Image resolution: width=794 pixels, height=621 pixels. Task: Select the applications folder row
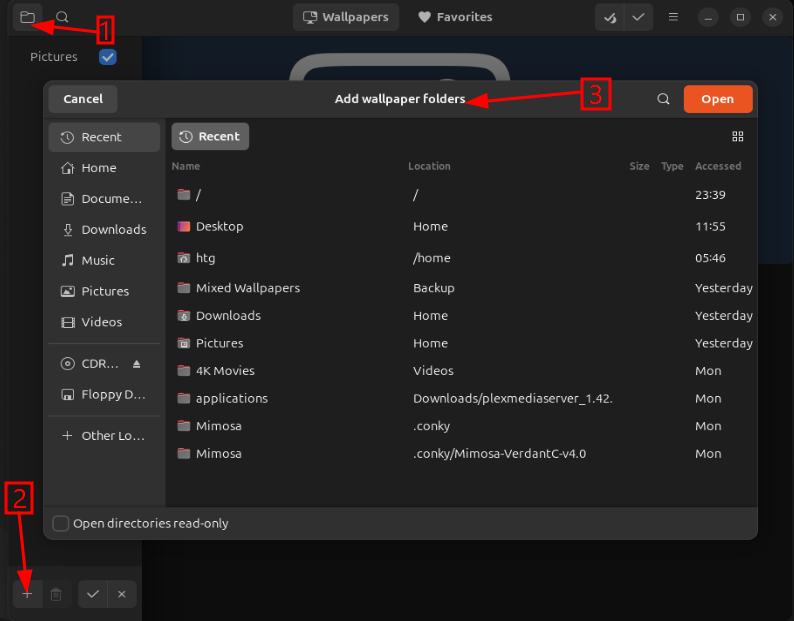[x=461, y=398]
